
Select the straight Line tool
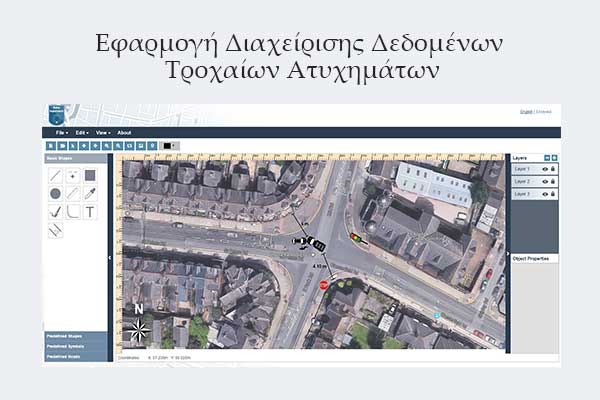tap(55, 176)
